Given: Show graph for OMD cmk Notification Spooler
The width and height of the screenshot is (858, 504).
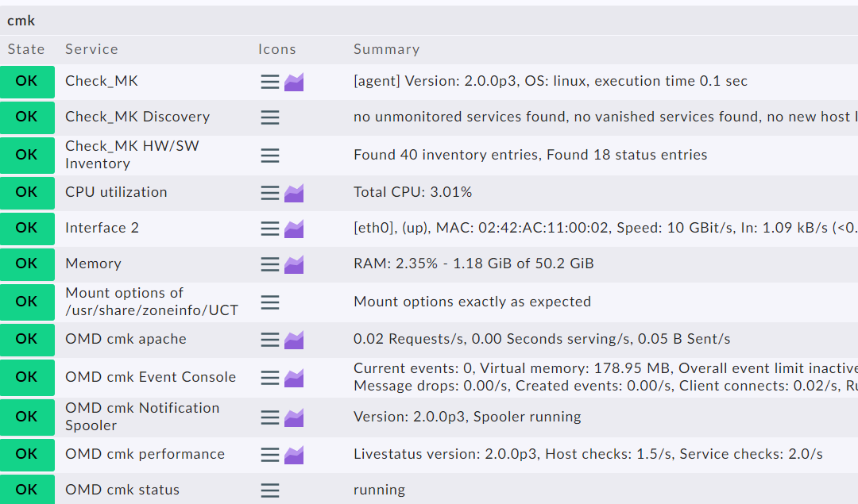Looking at the screenshot, I should click(294, 417).
